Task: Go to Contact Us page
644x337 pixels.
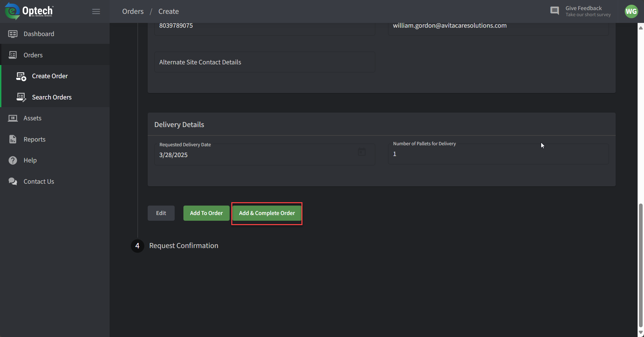Action: pyautogui.click(x=38, y=182)
